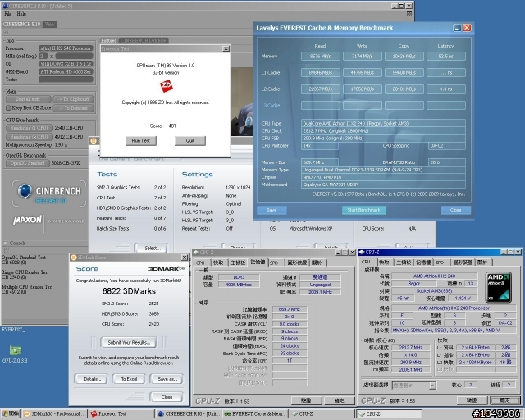
Task: Click the Windows Start button
Action: 11,414
